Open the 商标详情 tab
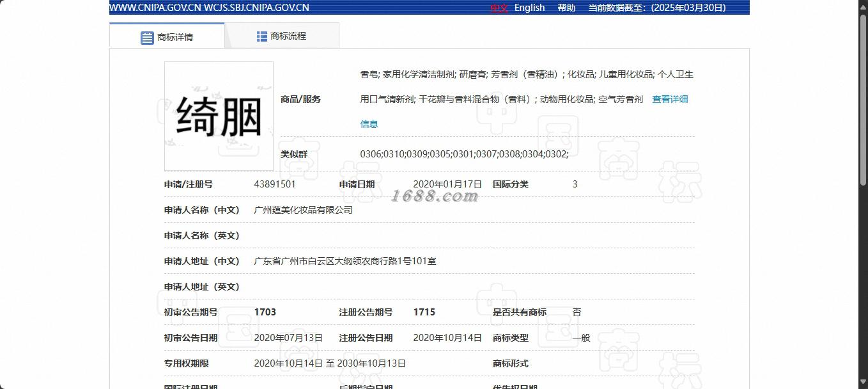Viewport: 868px width, 389px height. click(167, 36)
